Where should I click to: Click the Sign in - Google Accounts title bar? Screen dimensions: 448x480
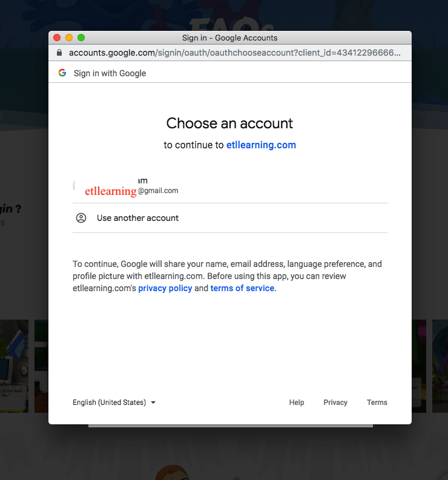coord(230,38)
